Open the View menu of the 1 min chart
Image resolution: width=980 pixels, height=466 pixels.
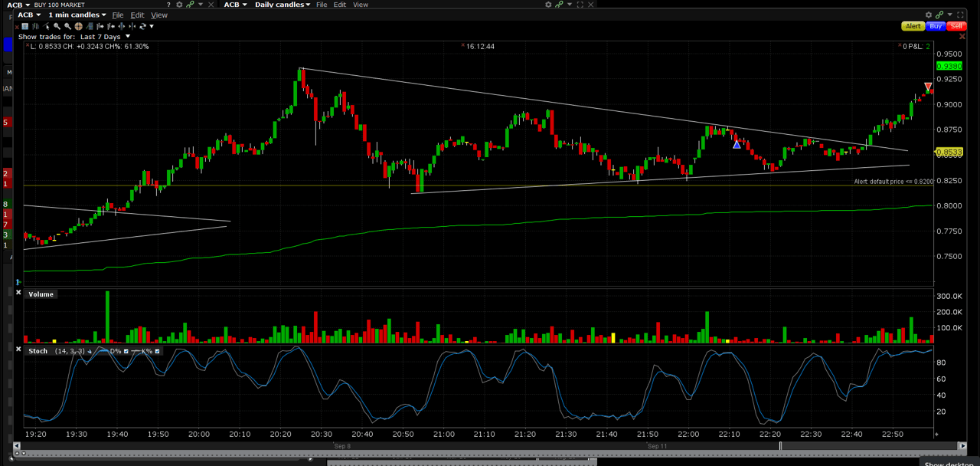(x=158, y=15)
